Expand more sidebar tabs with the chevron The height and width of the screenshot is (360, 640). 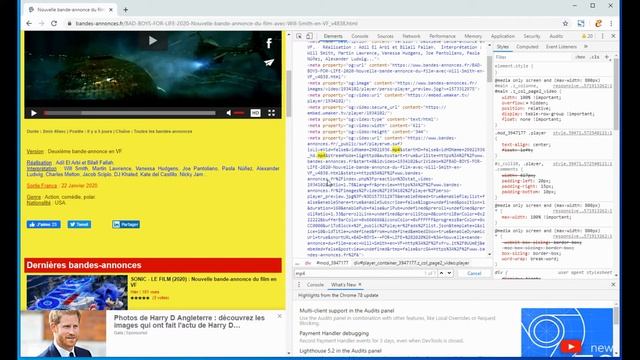tap(586, 47)
